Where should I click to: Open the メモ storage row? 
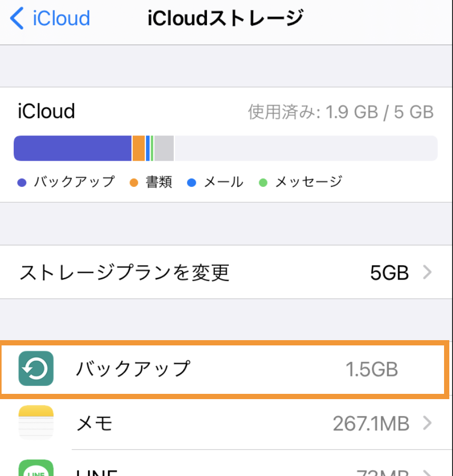click(226, 423)
